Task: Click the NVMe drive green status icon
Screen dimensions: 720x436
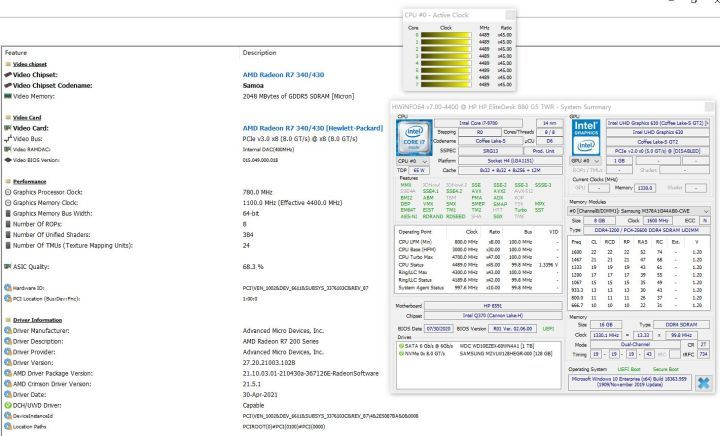Action: 401,354
